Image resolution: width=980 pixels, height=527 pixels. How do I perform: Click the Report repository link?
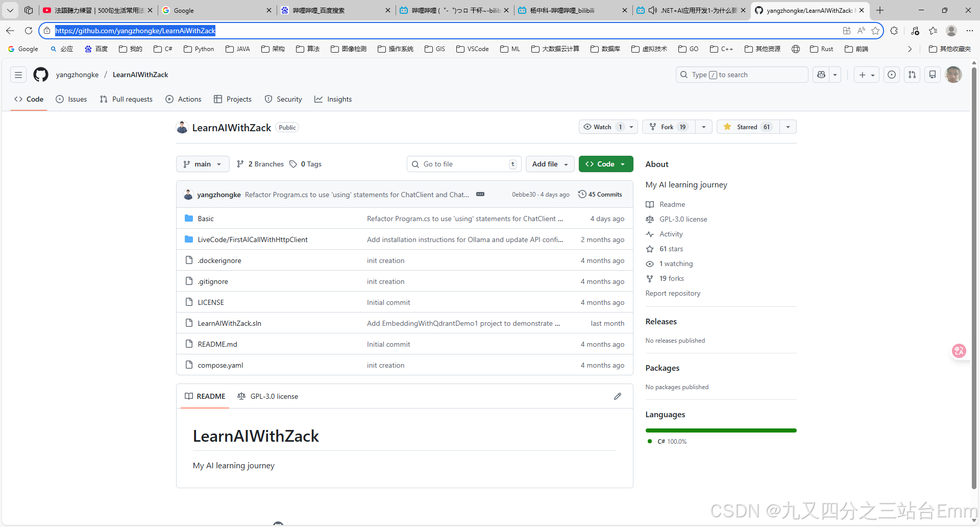[673, 293]
